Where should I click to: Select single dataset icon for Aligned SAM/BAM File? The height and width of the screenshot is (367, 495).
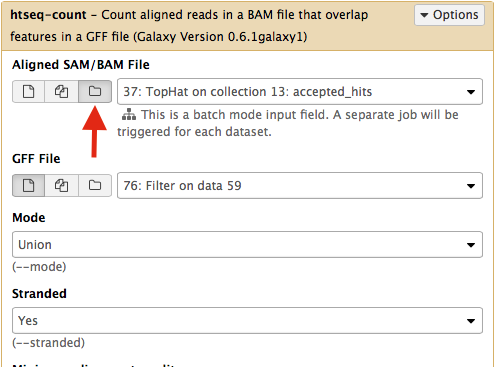pyautogui.click(x=28, y=91)
